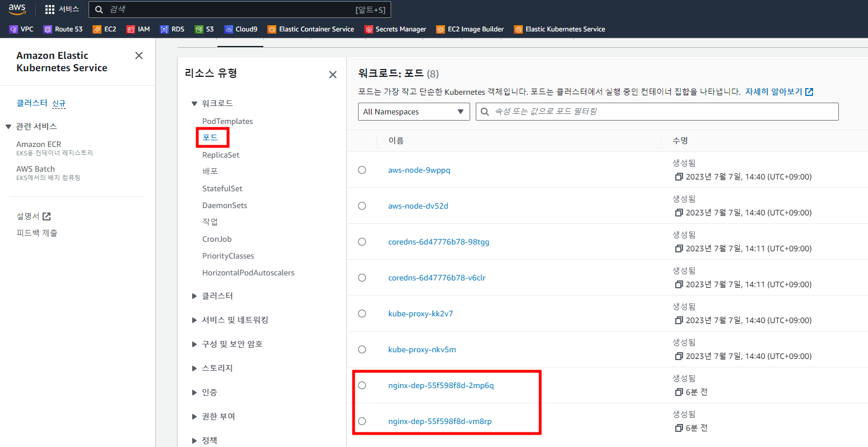Screen dimensions: 868x447
Task: Open the 클러스터 link in sidebar
Action: [32, 103]
